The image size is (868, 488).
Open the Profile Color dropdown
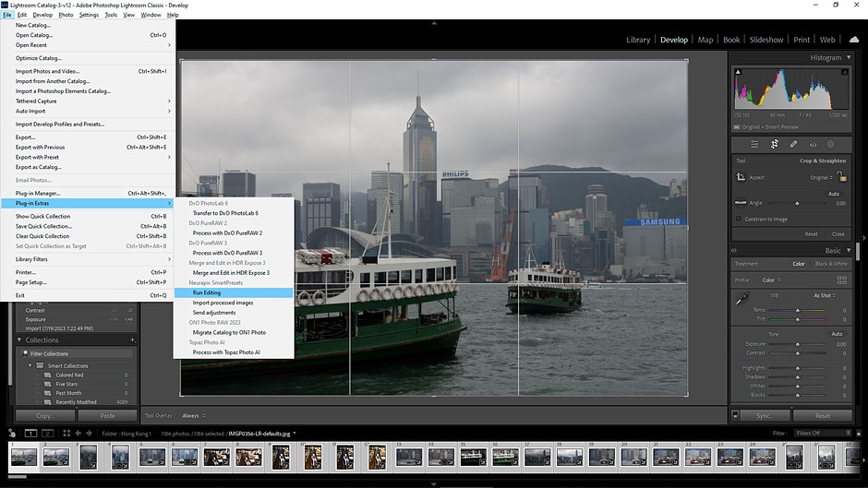click(x=772, y=280)
